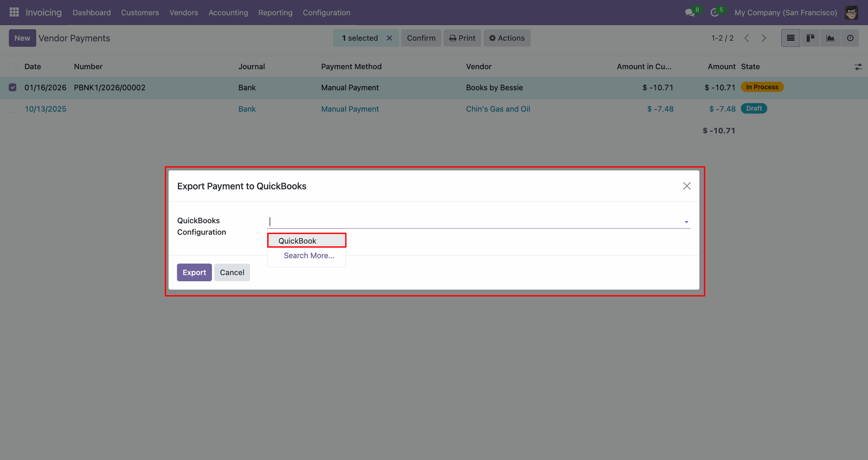
Task: Switch to graph view
Action: coord(830,38)
